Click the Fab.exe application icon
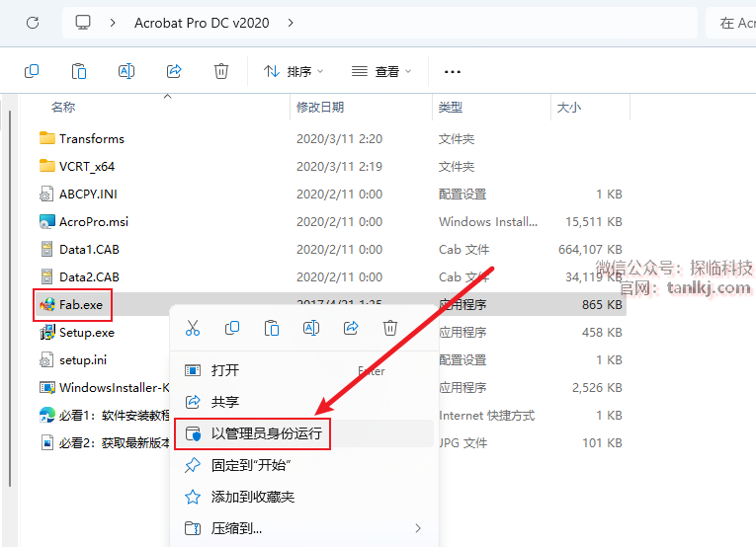The height and width of the screenshot is (547, 756). [x=46, y=305]
